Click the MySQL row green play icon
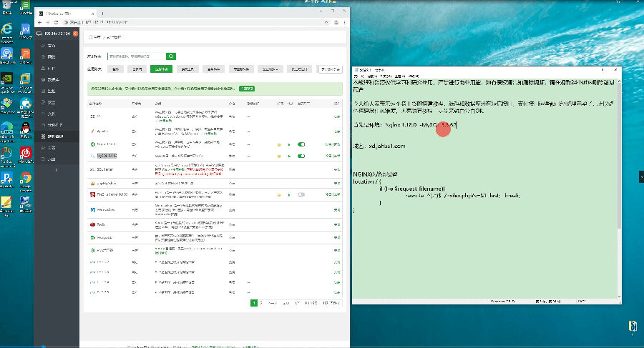Screen dimensions: 644x348 click(x=289, y=156)
